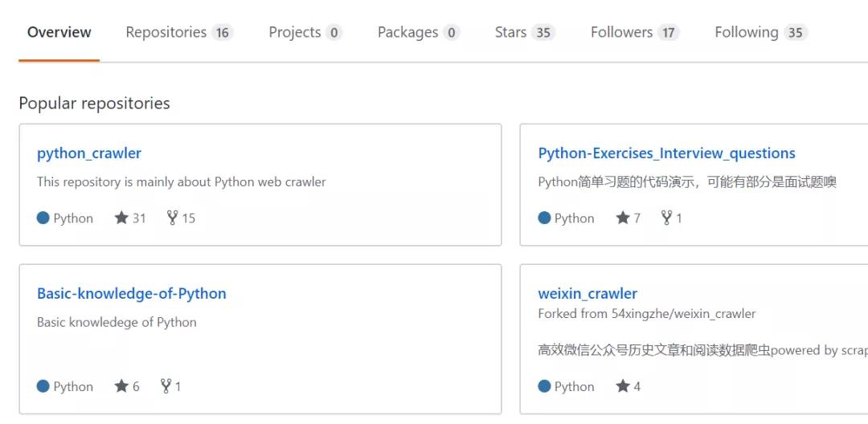The height and width of the screenshot is (424, 868).
Task: Click Python language dot on python_crawler
Action: (43, 218)
